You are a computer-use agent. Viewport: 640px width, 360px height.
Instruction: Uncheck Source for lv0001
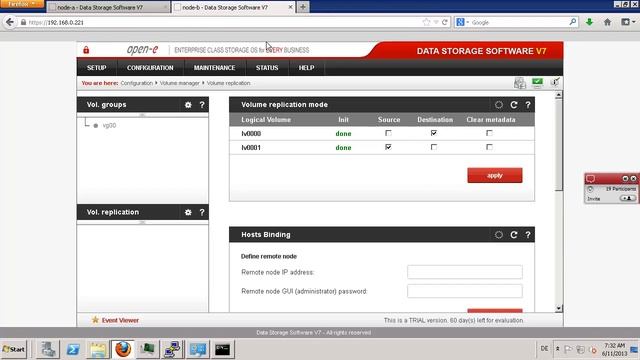pyautogui.click(x=388, y=147)
